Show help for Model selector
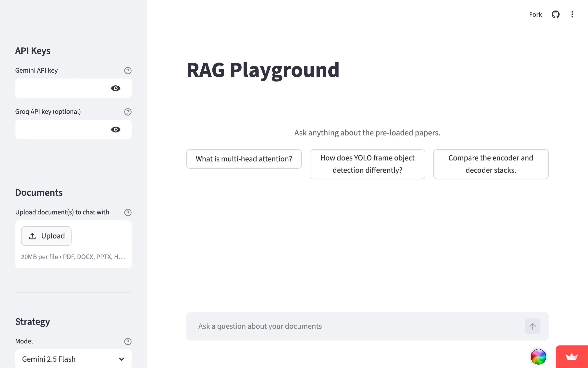 128,342
